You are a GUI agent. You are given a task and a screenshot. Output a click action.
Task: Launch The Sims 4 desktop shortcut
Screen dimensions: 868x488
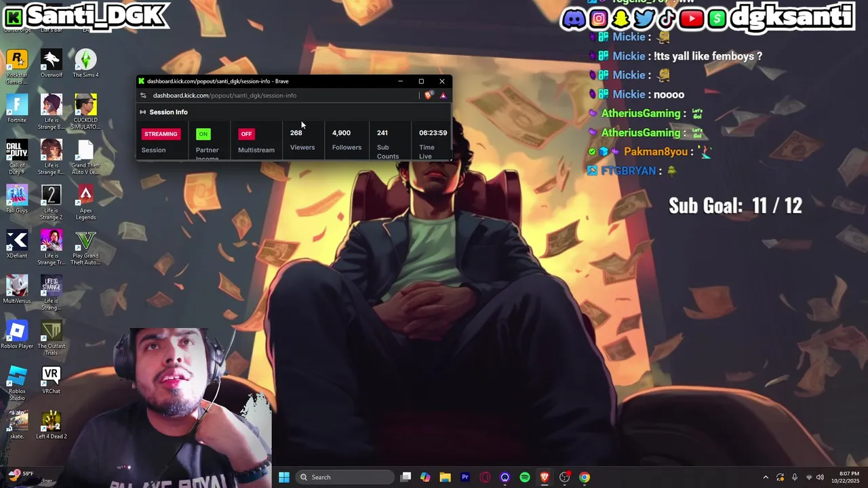[85, 64]
